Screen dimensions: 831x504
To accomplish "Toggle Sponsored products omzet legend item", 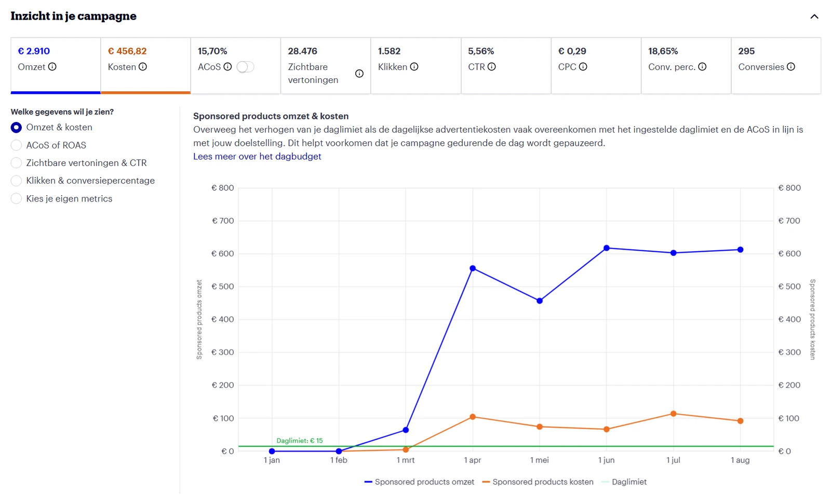I will point(419,482).
